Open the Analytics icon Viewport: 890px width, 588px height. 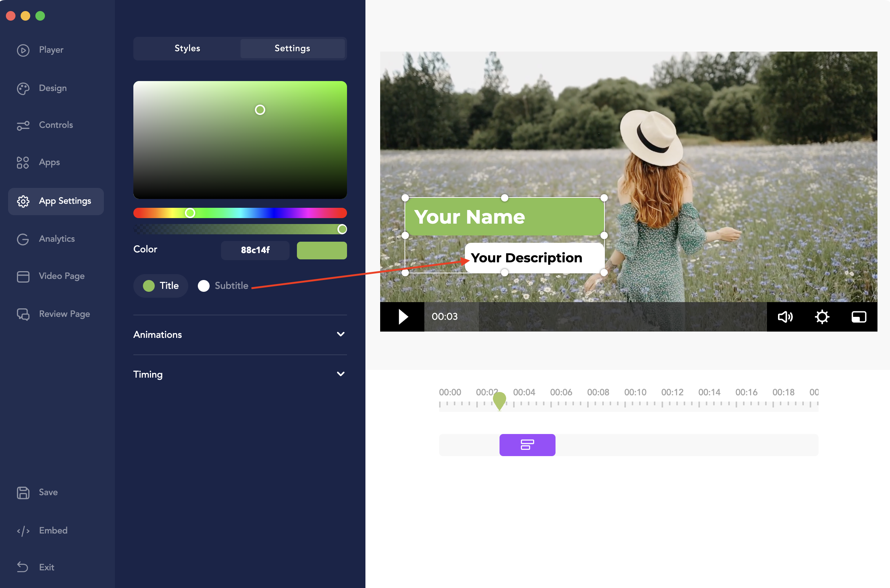23,239
